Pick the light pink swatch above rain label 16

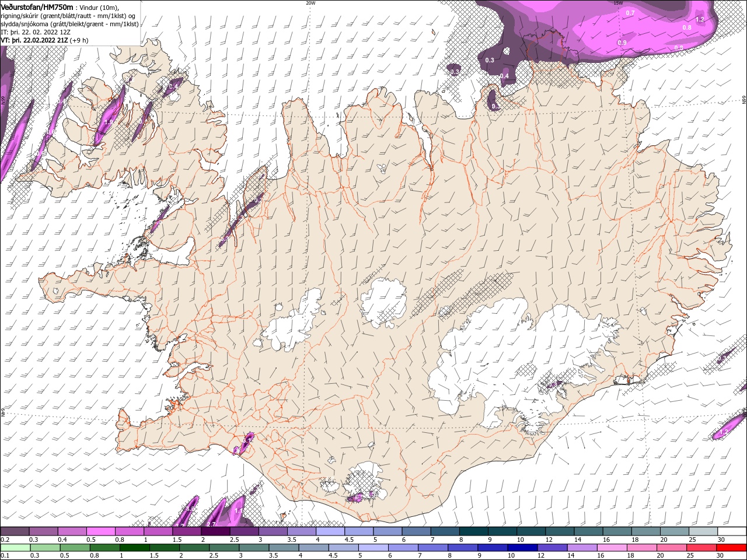click(x=612, y=548)
